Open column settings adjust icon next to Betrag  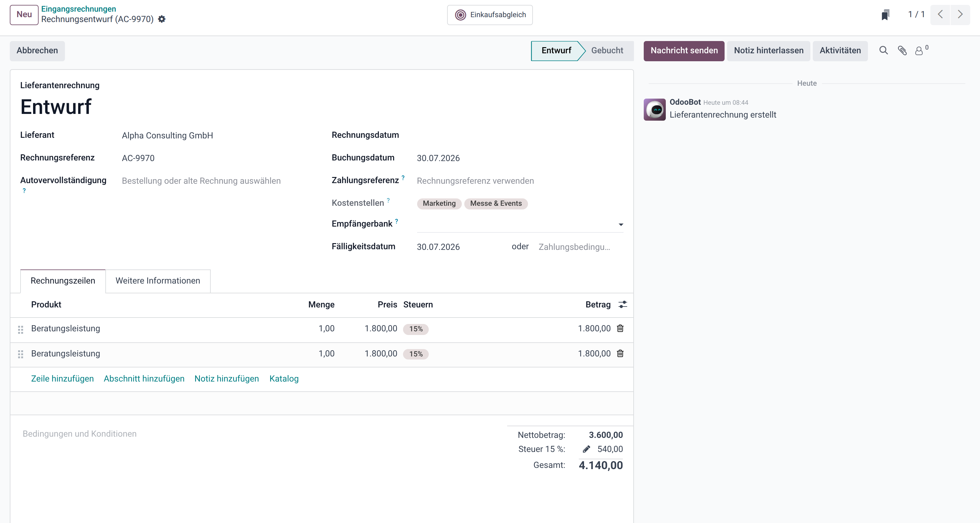coord(622,305)
